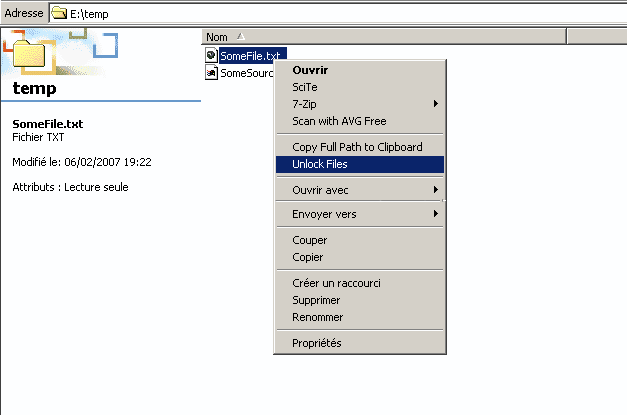627x415 pixels.
Task: Expand the Ouvrir avec submenu arrow
Action: click(436, 190)
